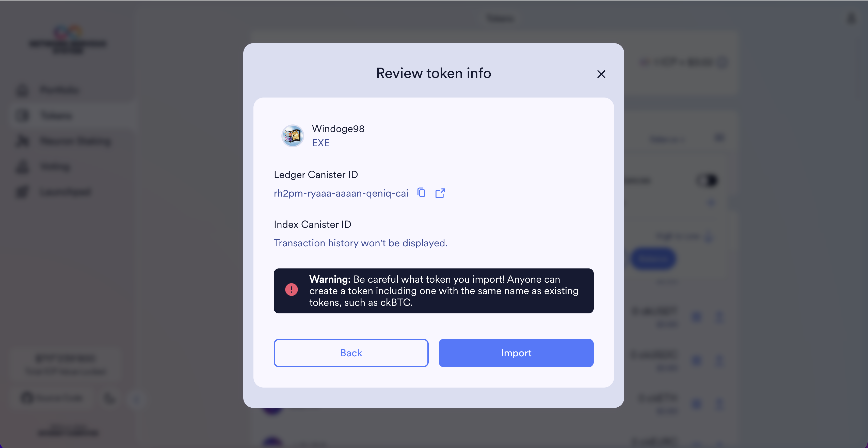
Task: Click the Windoge98 token logo
Action: tap(293, 136)
